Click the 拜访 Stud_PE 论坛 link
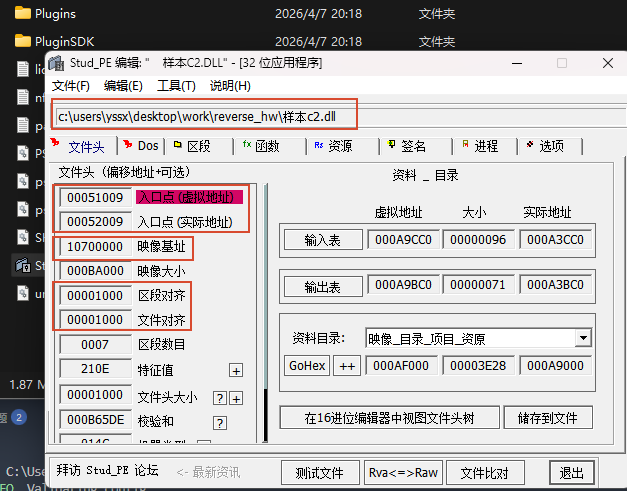The height and width of the screenshot is (491, 627). click(x=107, y=470)
